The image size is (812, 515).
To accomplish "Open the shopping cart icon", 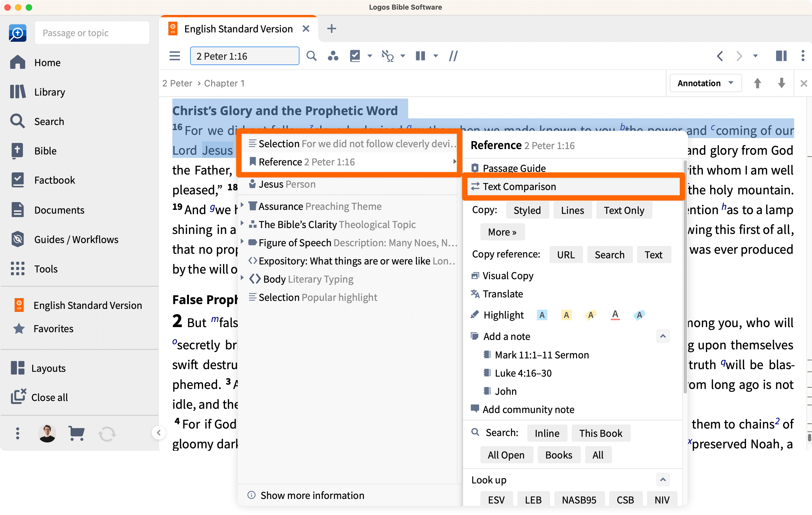I will 77,433.
